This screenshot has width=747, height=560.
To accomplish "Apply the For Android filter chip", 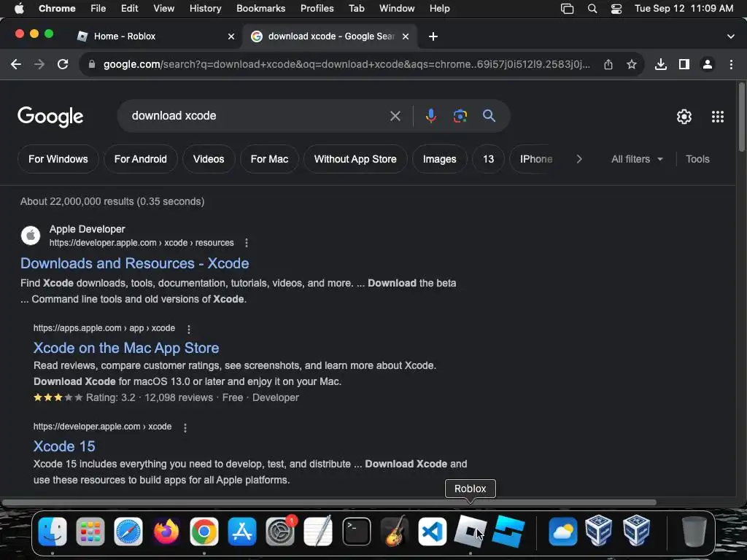I will tap(141, 159).
